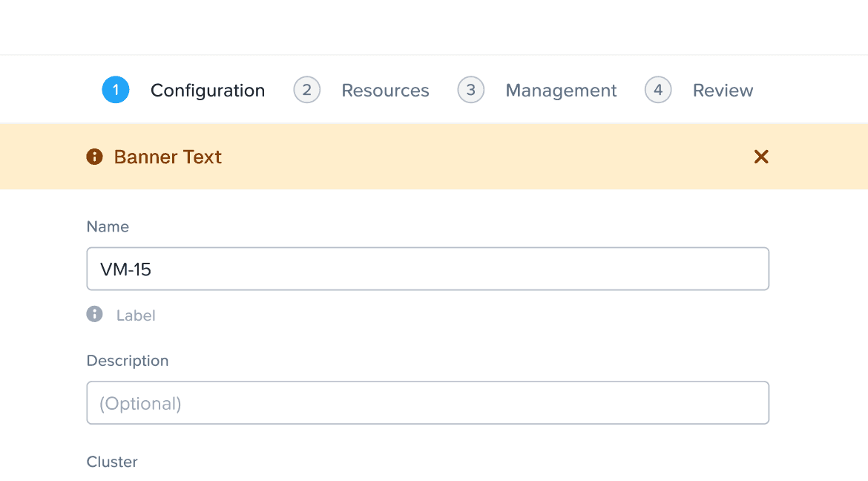Click the step 2 number circle
The width and height of the screenshot is (868, 481).
(x=307, y=91)
